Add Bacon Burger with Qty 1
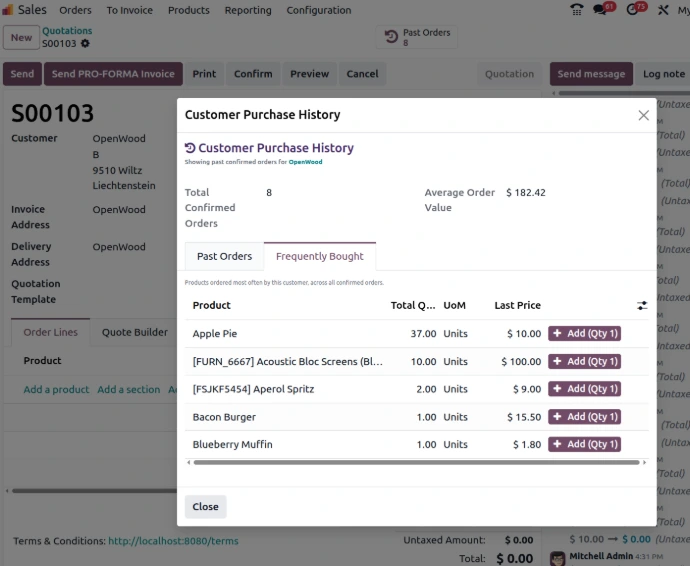This screenshot has width=690, height=566. click(584, 417)
